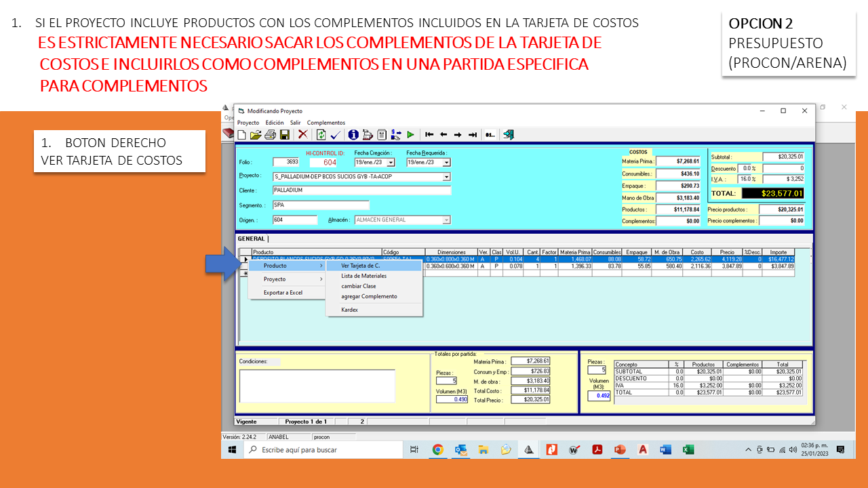Screen dimensions: 868x488
Task: Save project with floppy disk icon
Action: pos(285,135)
